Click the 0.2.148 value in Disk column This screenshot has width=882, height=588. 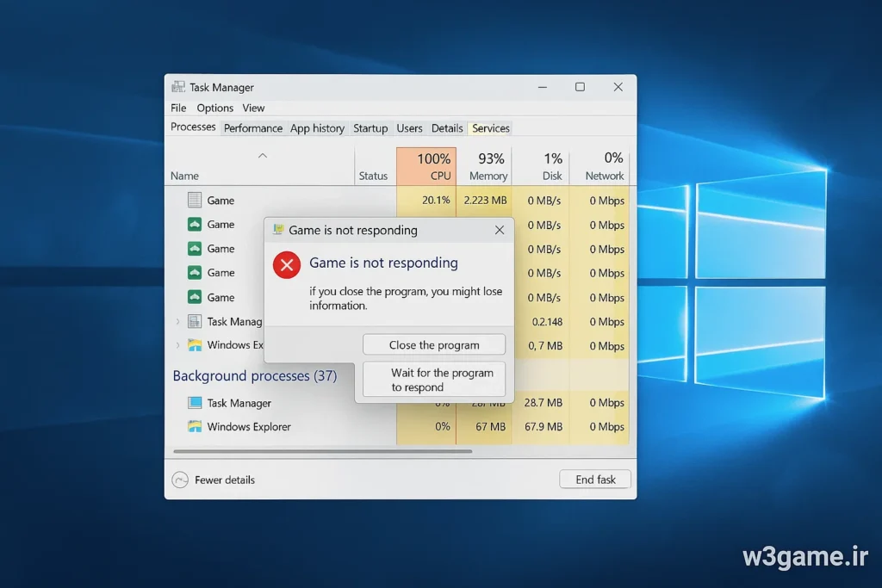pyautogui.click(x=547, y=321)
